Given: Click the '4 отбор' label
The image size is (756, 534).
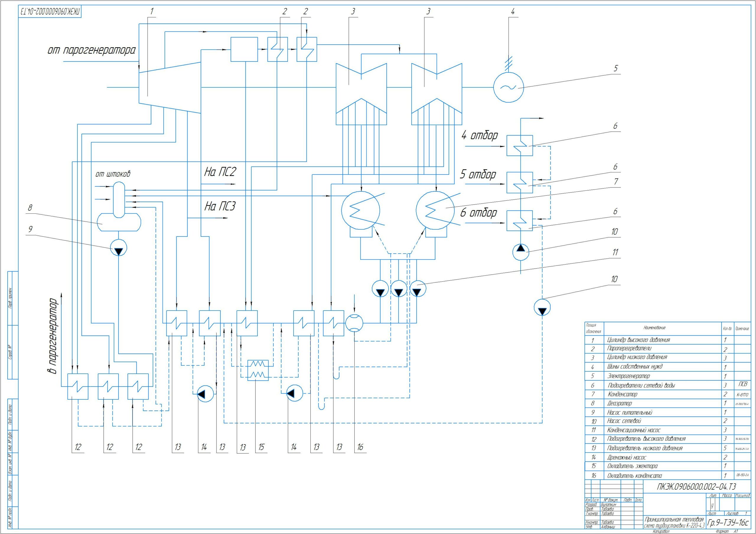Looking at the screenshot, I should point(480,135).
